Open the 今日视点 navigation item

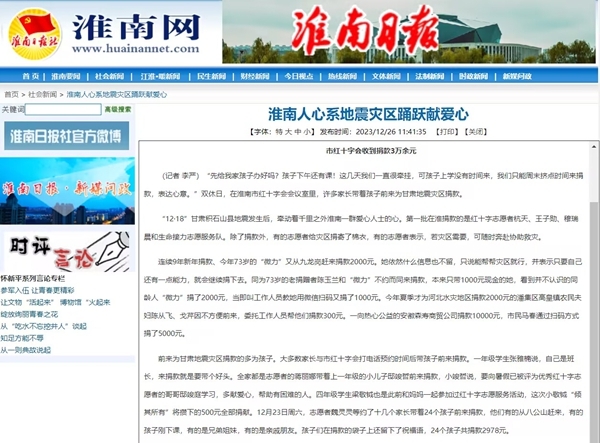(x=298, y=76)
